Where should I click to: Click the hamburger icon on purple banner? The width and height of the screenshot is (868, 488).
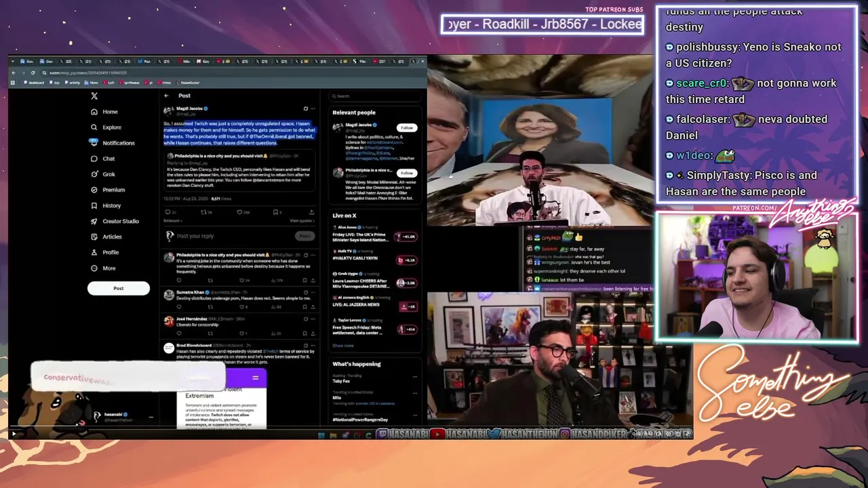255,378
